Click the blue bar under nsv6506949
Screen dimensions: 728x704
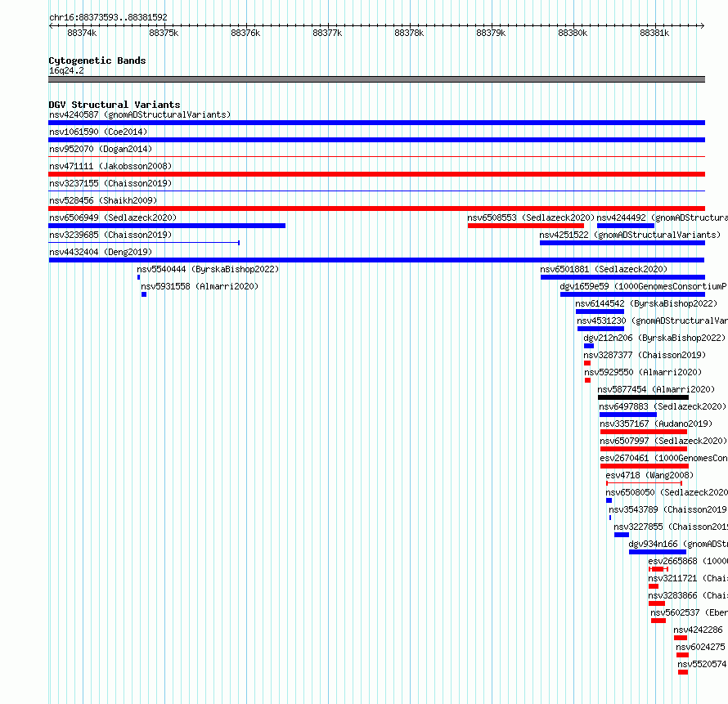tap(167, 226)
